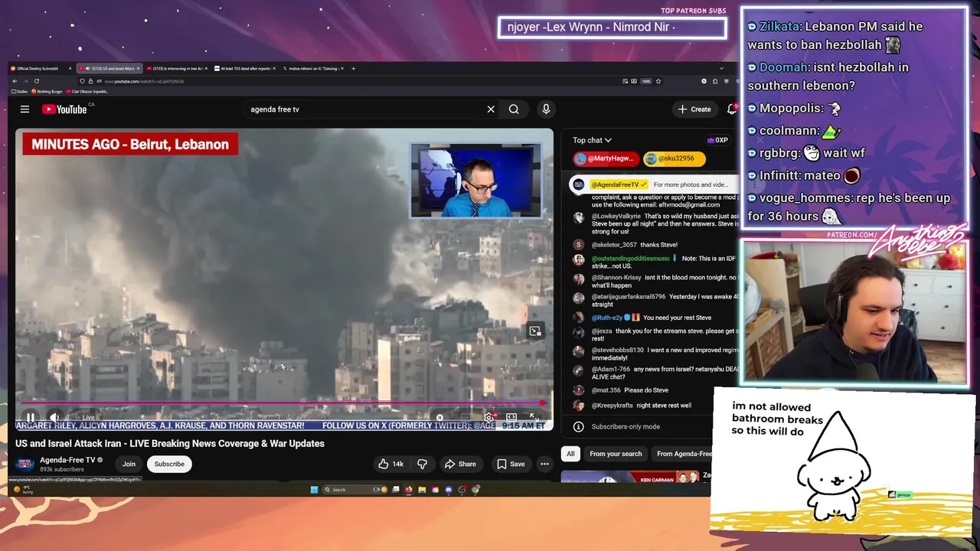Open the Dailies bookmarks folder
This screenshot has height=551, width=980.
(20, 92)
